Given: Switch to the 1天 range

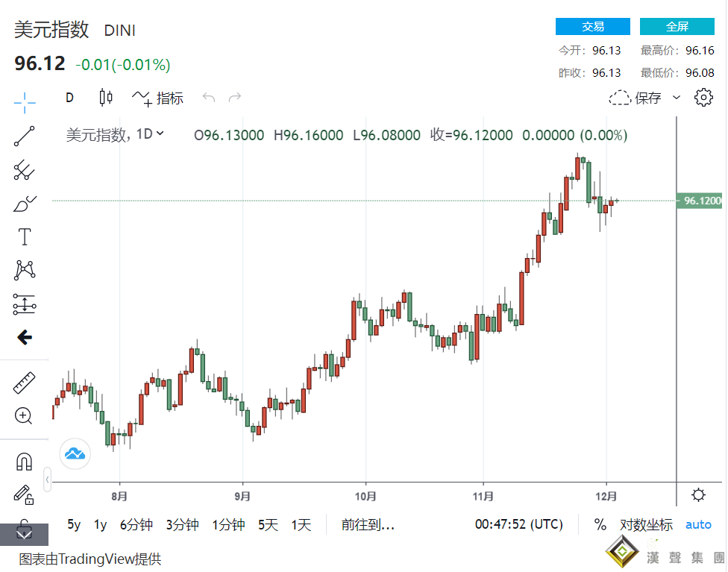Looking at the screenshot, I should tap(301, 525).
